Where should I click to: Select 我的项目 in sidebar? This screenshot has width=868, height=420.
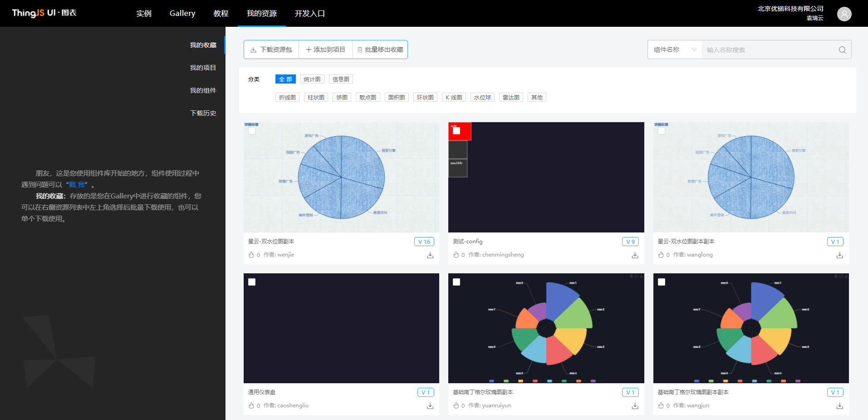pyautogui.click(x=203, y=68)
